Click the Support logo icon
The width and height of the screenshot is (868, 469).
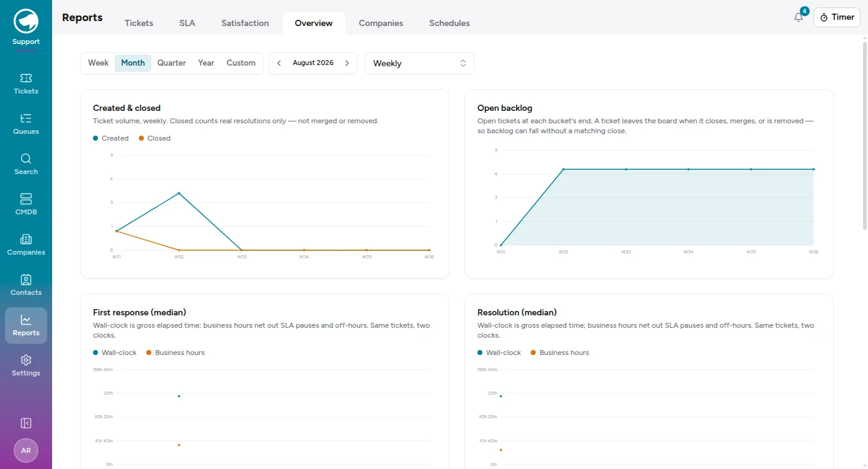26,21
